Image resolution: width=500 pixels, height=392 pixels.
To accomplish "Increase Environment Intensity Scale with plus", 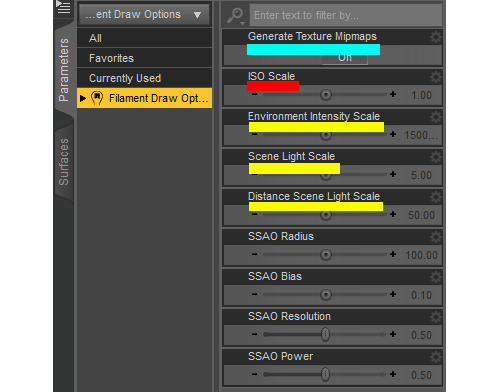I will [393, 134].
